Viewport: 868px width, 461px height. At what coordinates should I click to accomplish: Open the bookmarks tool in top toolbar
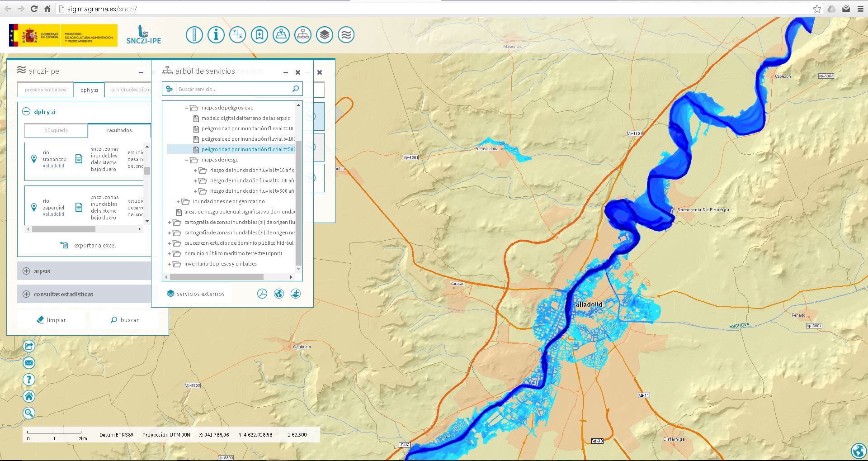(x=259, y=35)
